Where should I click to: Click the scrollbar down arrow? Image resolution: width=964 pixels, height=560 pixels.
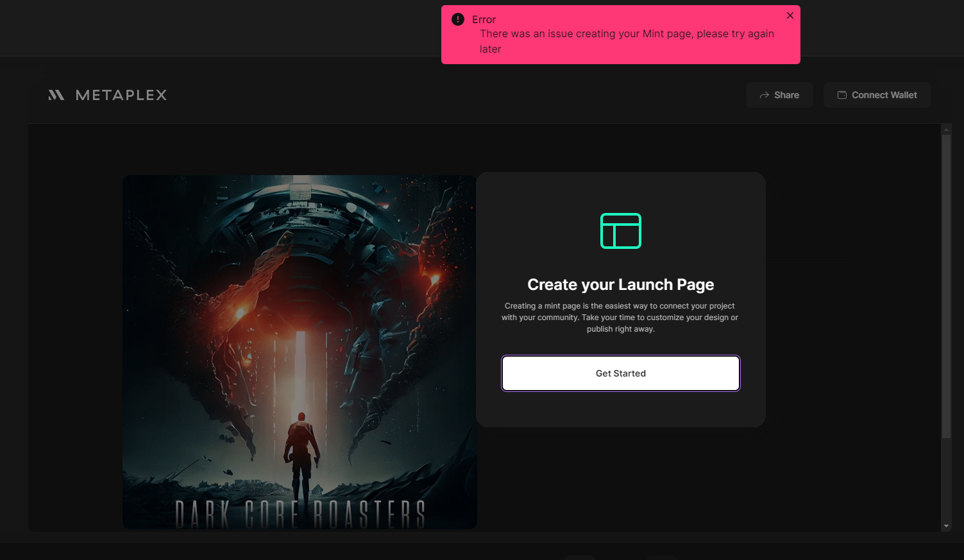point(946,526)
